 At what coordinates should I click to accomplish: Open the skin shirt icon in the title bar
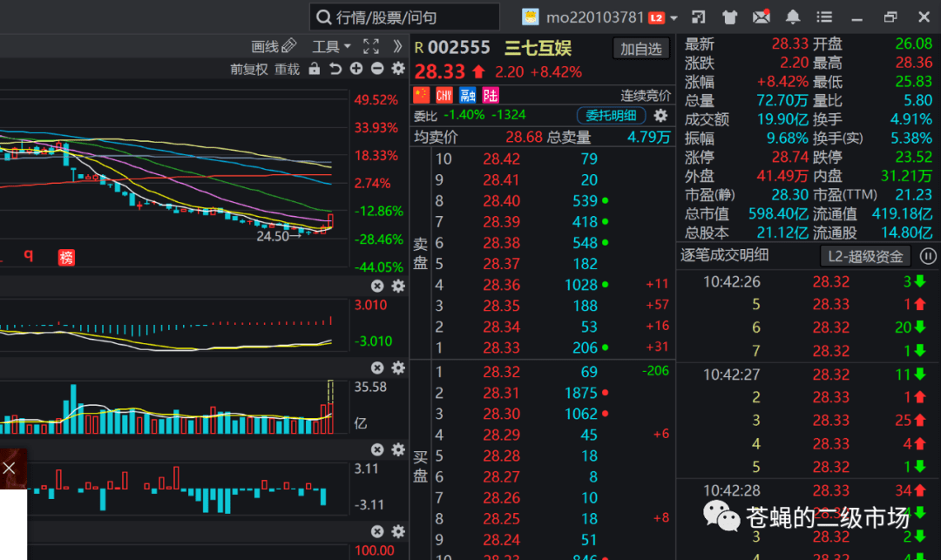pyautogui.click(x=729, y=17)
